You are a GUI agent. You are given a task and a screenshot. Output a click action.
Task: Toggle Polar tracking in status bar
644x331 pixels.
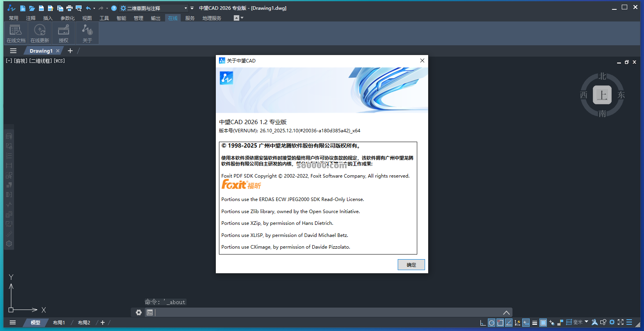[x=491, y=322]
